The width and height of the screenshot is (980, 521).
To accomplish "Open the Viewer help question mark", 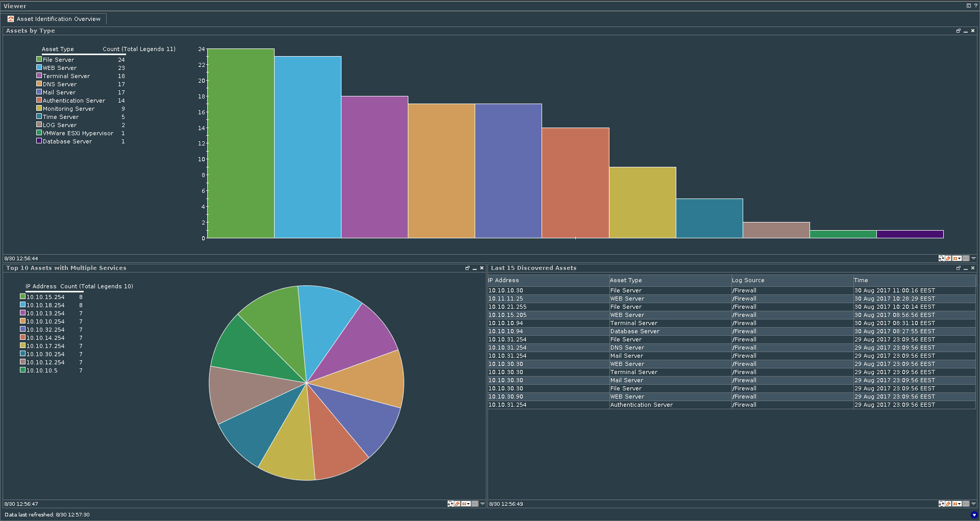I will coord(975,6).
